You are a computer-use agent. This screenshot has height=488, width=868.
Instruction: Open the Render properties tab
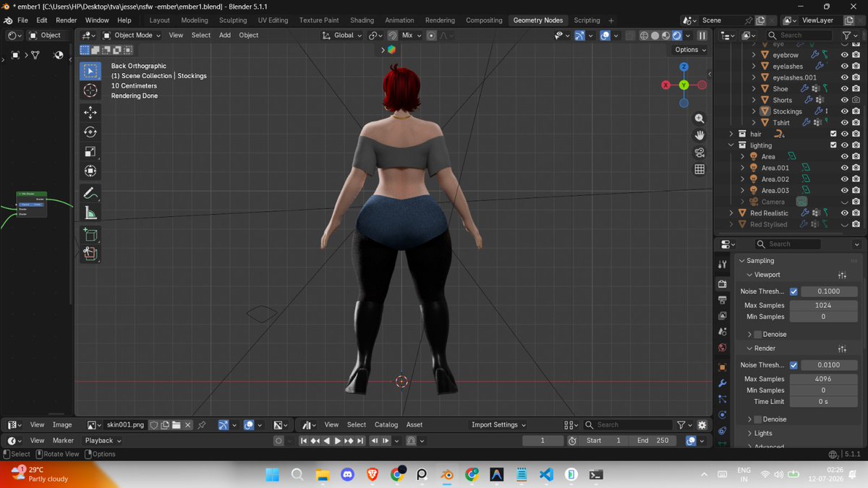pos(722,283)
